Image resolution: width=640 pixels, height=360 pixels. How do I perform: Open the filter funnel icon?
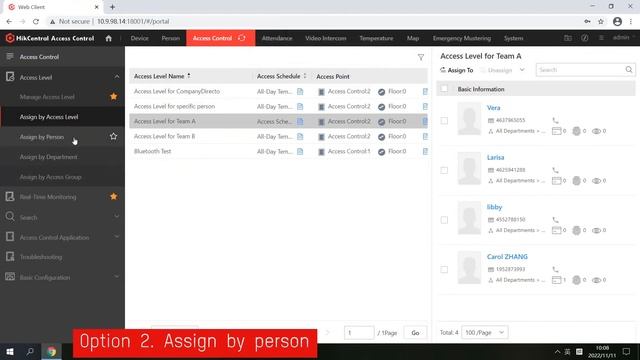tap(421, 58)
